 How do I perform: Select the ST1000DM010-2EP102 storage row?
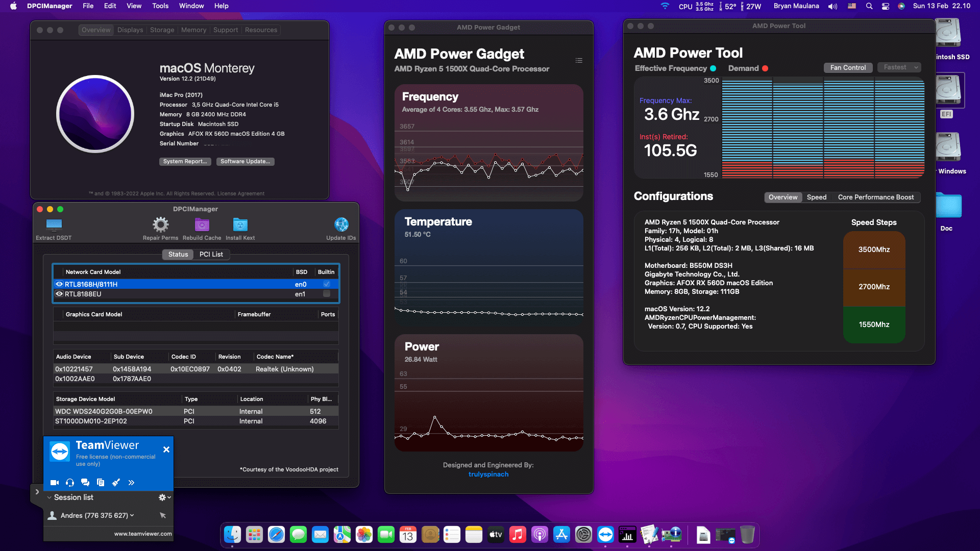click(x=196, y=421)
